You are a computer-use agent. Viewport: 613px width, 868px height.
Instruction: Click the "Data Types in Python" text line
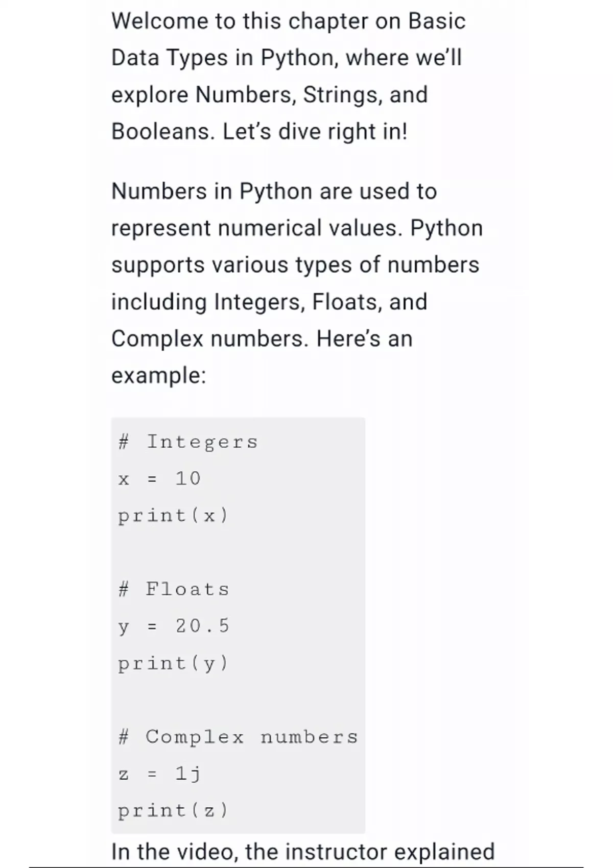[x=286, y=58]
